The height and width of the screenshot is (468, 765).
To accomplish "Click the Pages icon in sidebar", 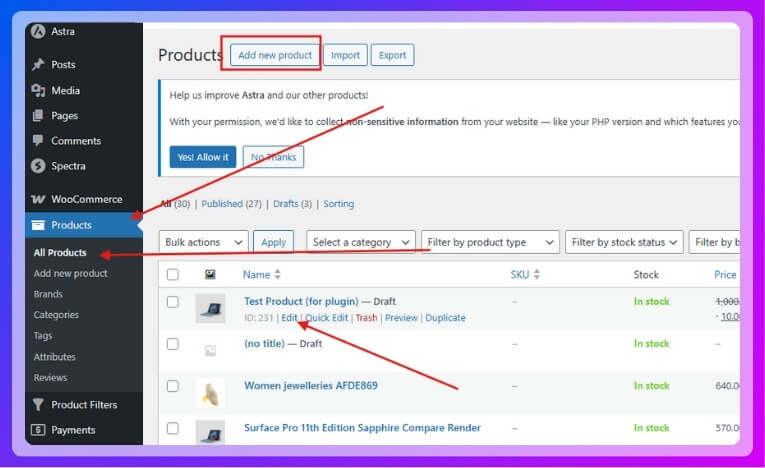I will (38, 116).
